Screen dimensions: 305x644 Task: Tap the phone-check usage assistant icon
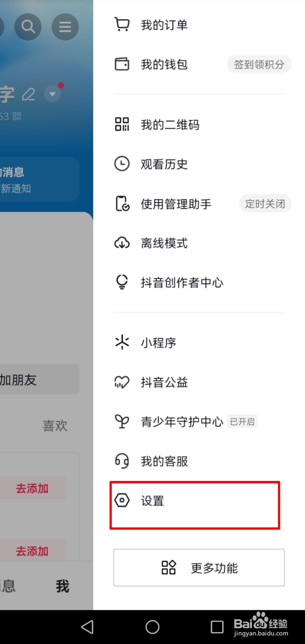click(x=122, y=204)
